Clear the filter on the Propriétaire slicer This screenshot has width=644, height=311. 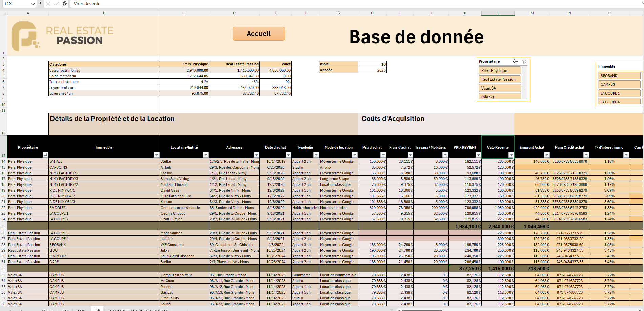524,61
